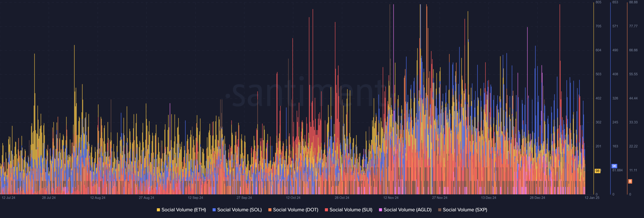
Task: Click the blue SOL legend color swatch
Action: (x=214, y=210)
